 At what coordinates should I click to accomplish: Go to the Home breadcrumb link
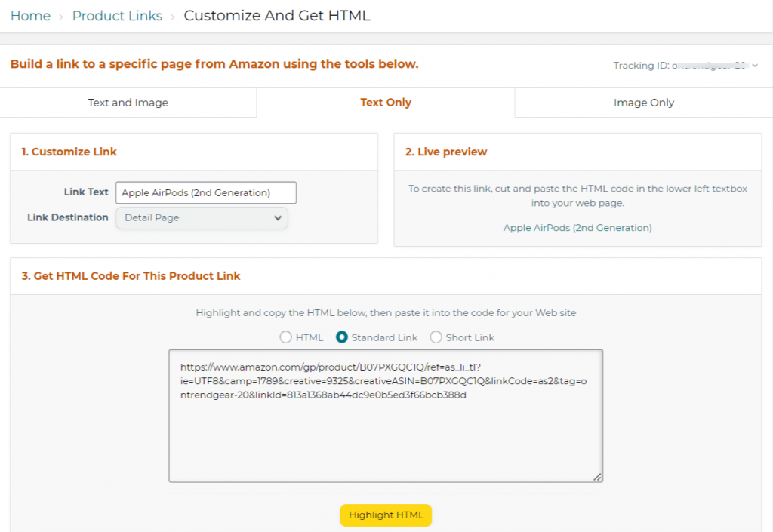click(30, 16)
